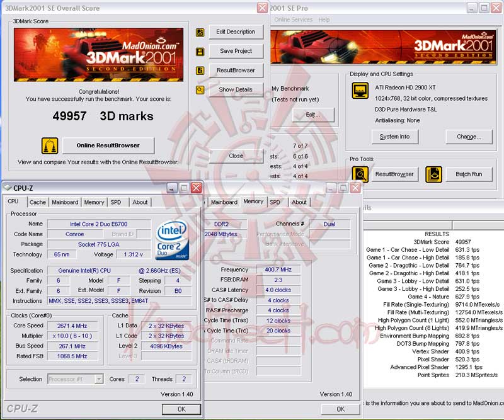
Task: Select About tab in right CPU-Z window
Action: click(299, 203)
